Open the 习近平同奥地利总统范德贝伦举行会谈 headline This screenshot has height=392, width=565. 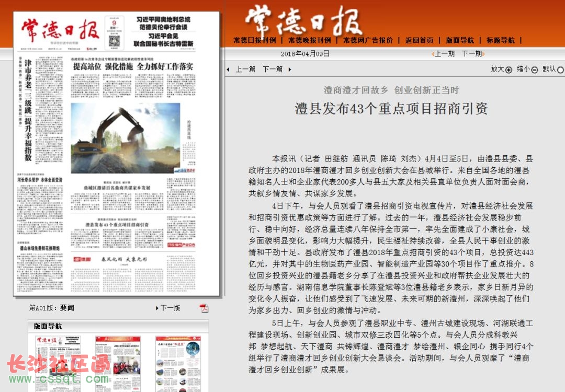(164, 23)
